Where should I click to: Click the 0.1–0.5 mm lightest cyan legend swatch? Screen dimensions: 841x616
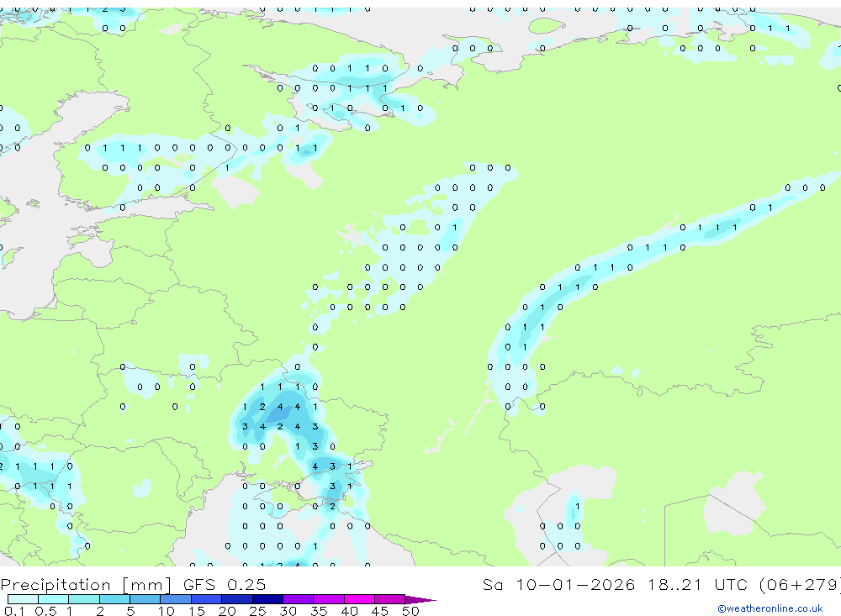point(23,599)
